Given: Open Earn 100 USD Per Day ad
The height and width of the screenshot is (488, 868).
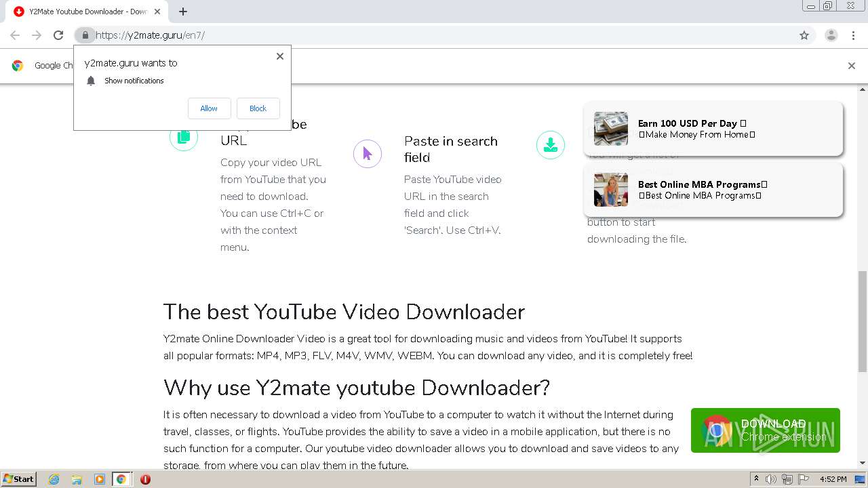Looking at the screenshot, I should coord(713,129).
